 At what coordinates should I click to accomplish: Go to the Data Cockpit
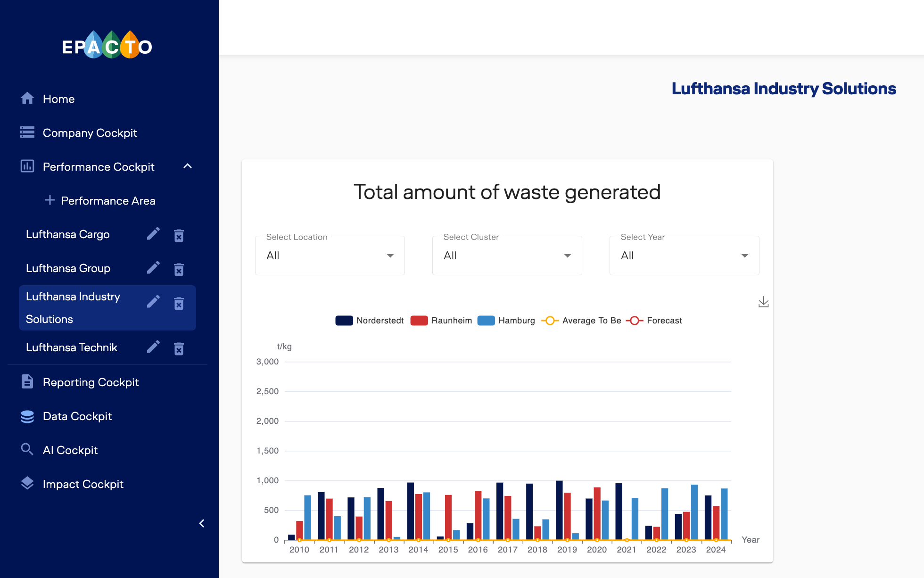77,416
